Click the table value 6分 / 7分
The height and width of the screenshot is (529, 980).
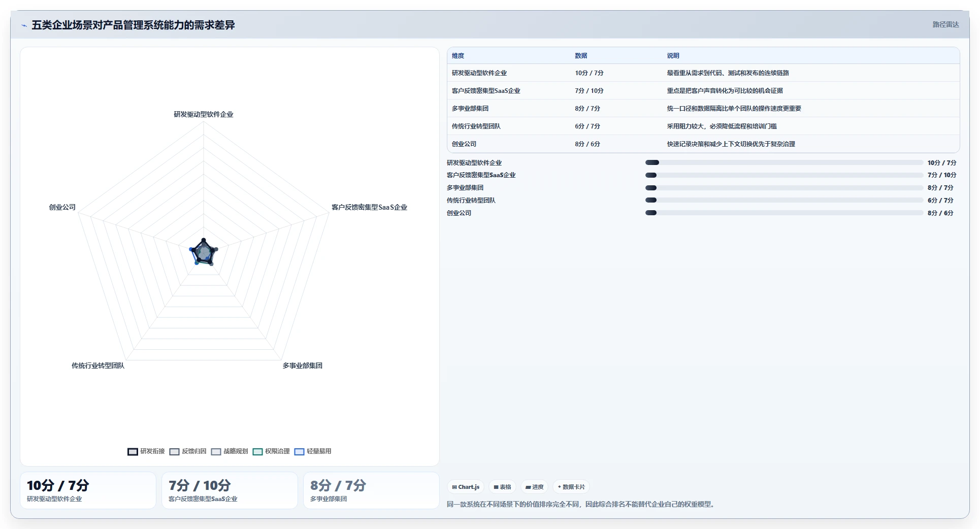tap(587, 126)
